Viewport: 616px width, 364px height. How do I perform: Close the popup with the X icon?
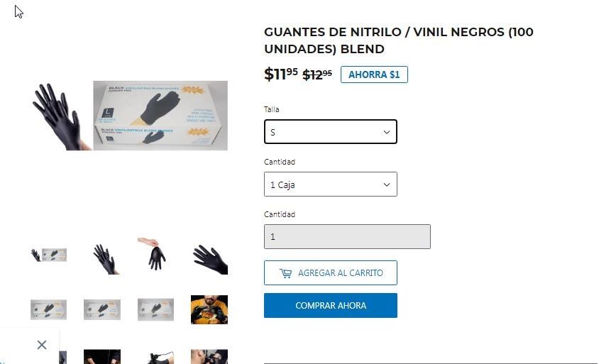click(x=42, y=345)
